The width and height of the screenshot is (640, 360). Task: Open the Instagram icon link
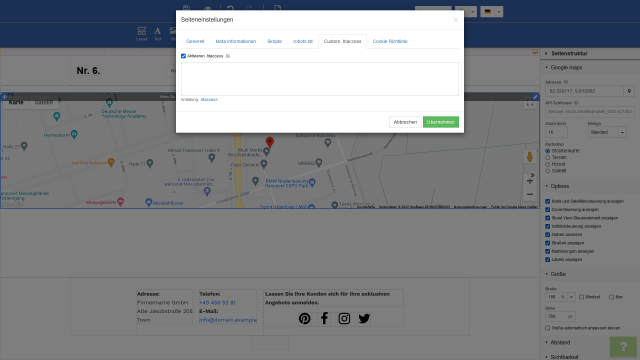344,318
